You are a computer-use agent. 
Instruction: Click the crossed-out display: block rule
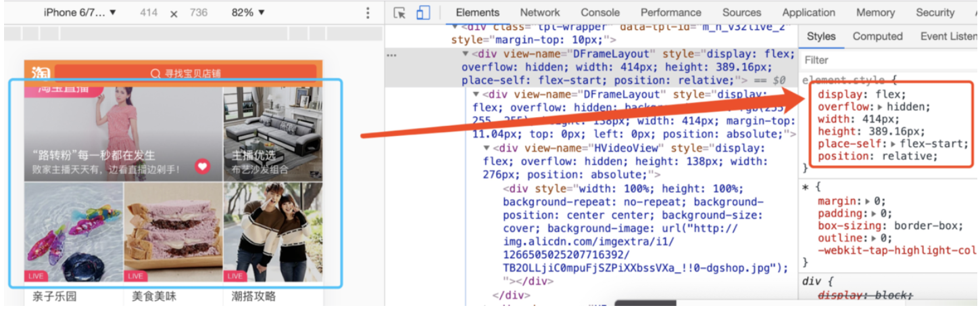[x=865, y=295]
